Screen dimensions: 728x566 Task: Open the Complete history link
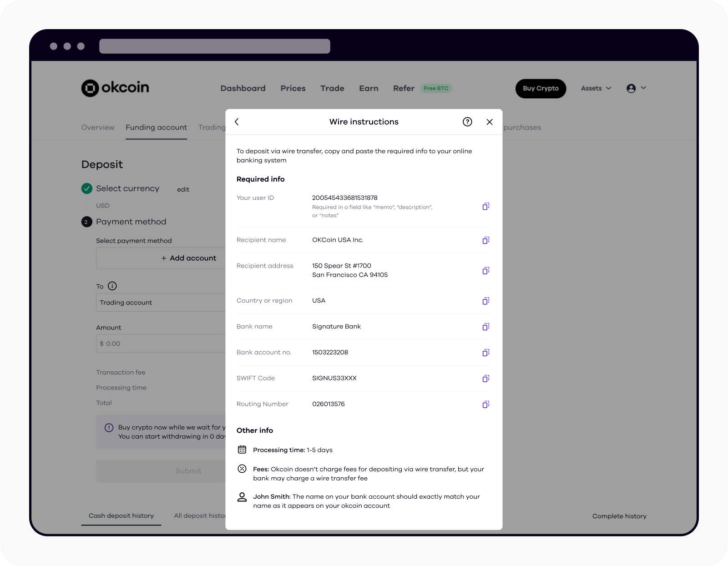click(619, 516)
